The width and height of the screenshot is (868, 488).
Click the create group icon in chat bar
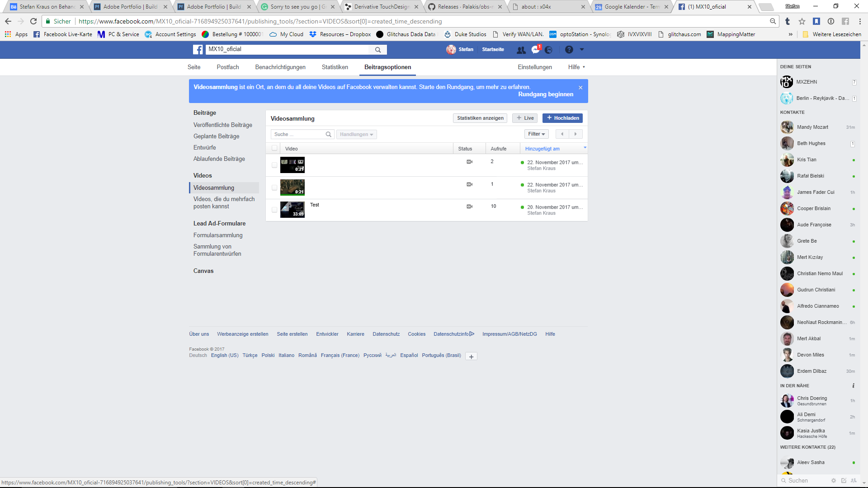(x=854, y=481)
